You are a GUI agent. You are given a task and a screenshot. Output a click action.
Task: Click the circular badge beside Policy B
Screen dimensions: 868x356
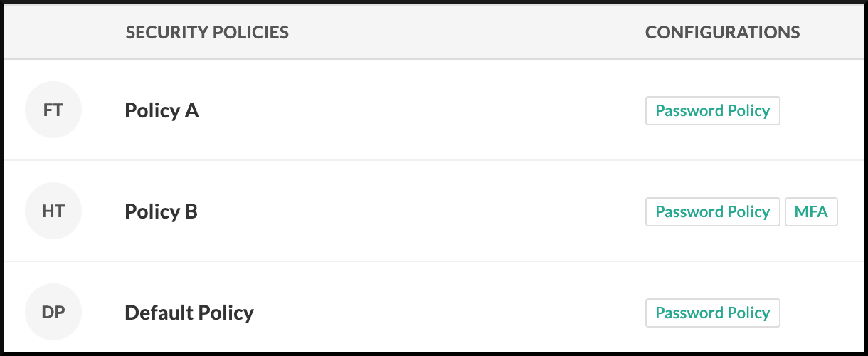coord(53,211)
